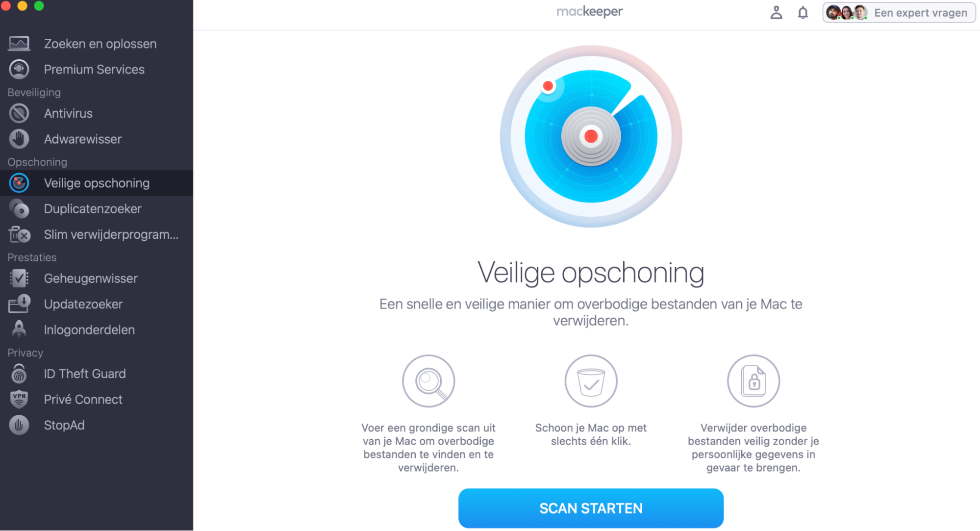The image size is (980, 531).
Task: Open Geheugenwisser via its checklist icon
Action: [x=19, y=278]
